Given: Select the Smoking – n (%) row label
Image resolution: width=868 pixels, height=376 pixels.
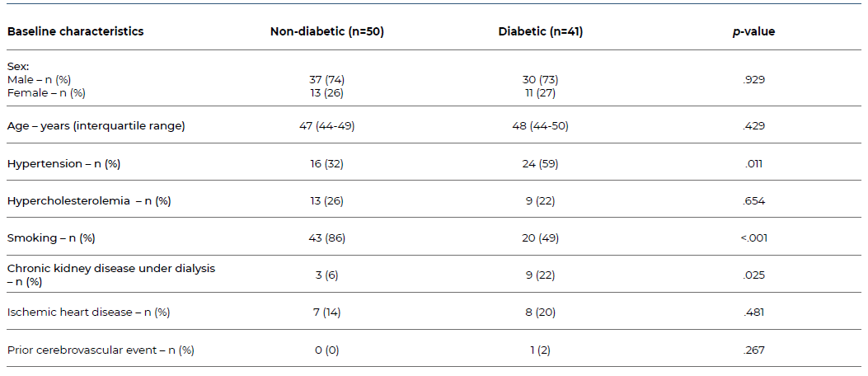Looking at the screenshot, I should [51, 237].
